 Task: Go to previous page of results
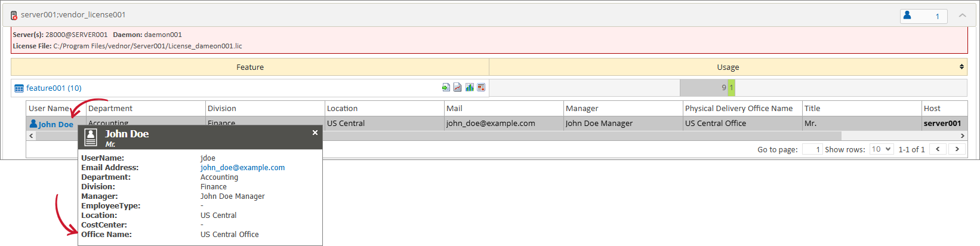pos(938,149)
